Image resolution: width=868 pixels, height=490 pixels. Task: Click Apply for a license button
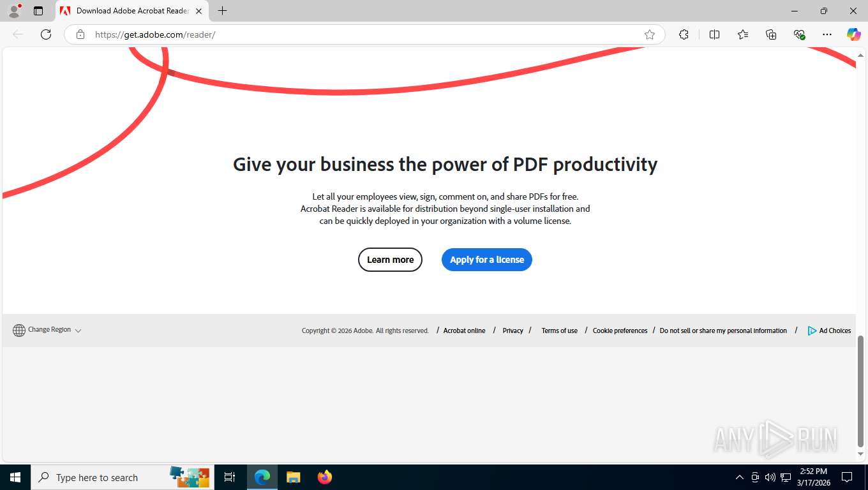(487, 260)
